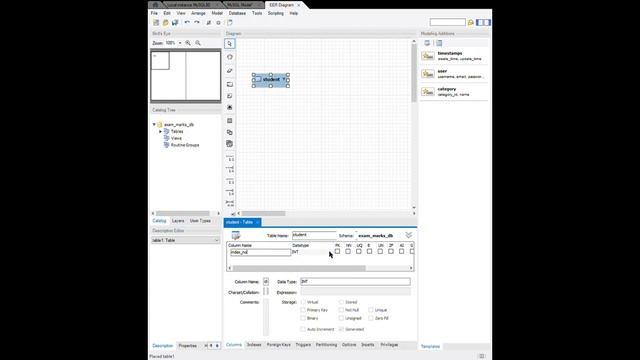Open the Database menu
640x360 pixels.
[x=237, y=13]
